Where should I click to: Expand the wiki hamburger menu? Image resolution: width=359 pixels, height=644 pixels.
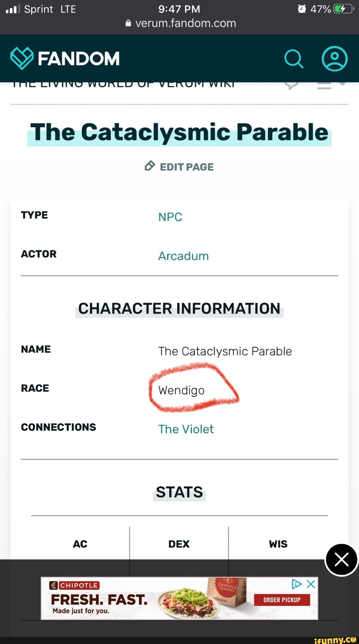click(x=324, y=86)
